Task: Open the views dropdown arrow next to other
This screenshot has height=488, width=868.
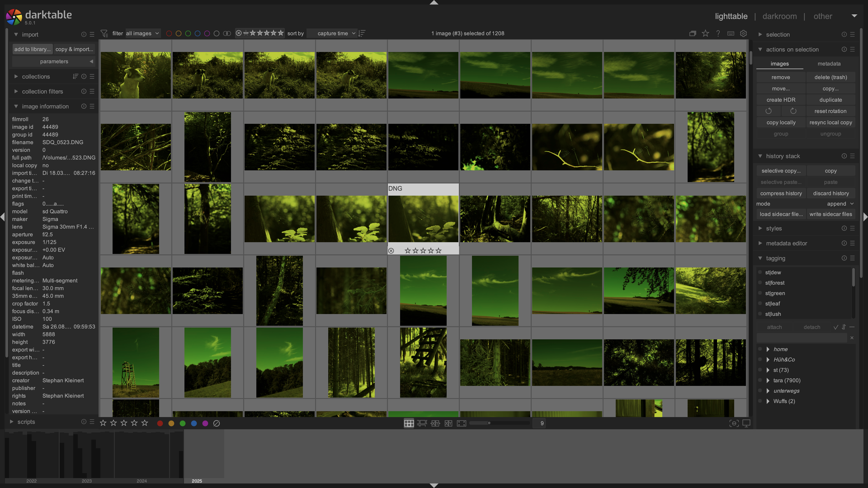Action: coord(854,16)
